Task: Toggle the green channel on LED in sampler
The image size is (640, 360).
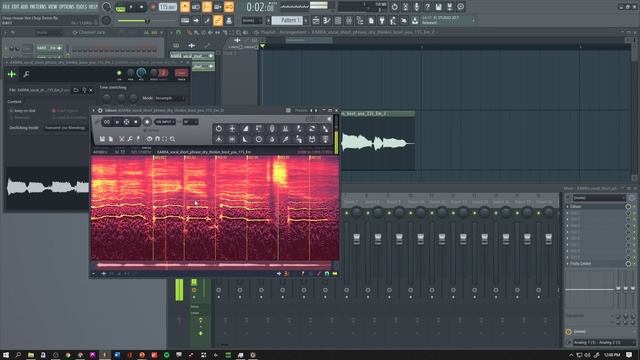Action: click(119, 73)
